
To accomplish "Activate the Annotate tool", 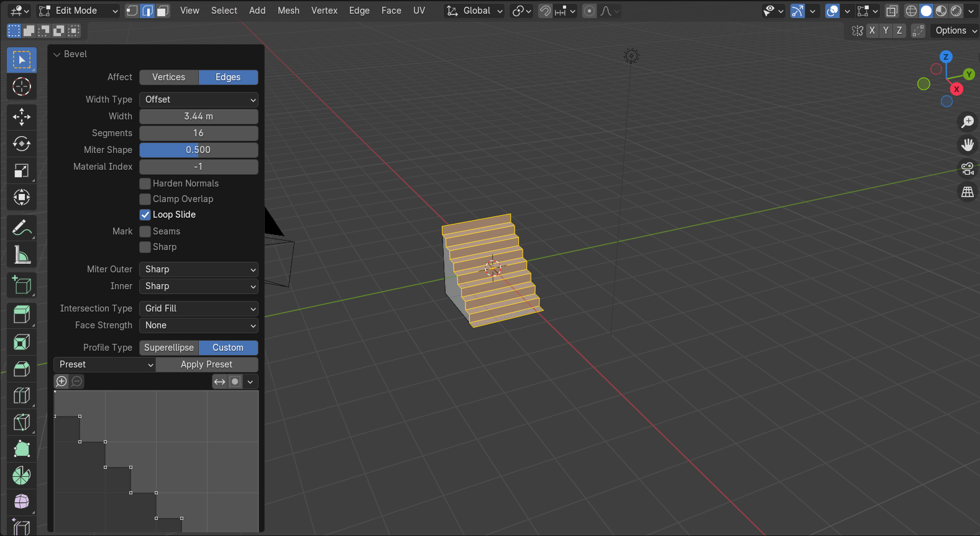I will [x=22, y=228].
